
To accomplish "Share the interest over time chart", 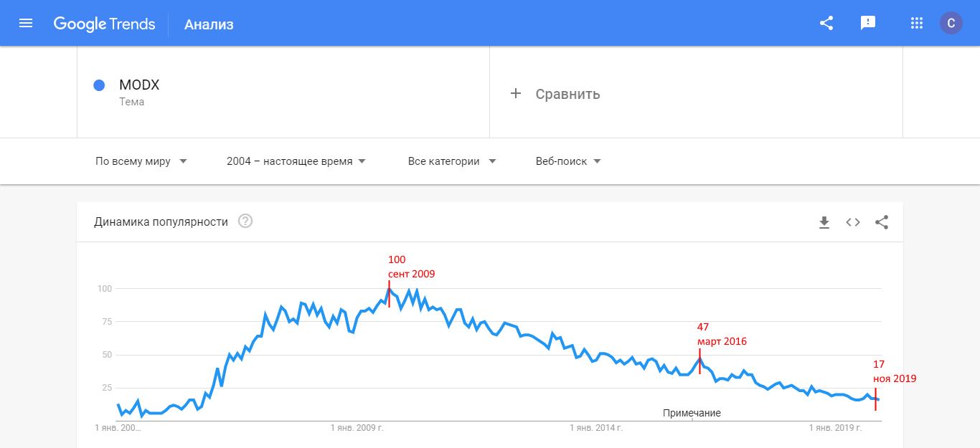I will (882, 222).
